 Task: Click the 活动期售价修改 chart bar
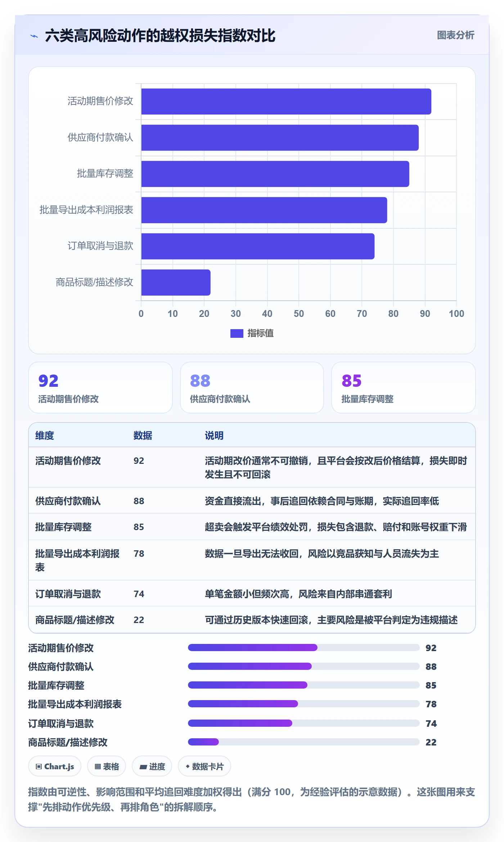(x=286, y=102)
